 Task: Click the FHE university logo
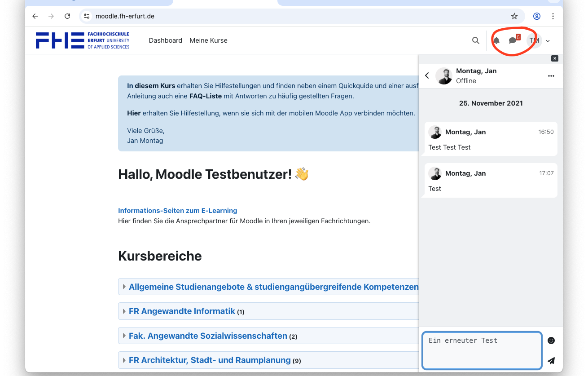pyautogui.click(x=83, y=40)
